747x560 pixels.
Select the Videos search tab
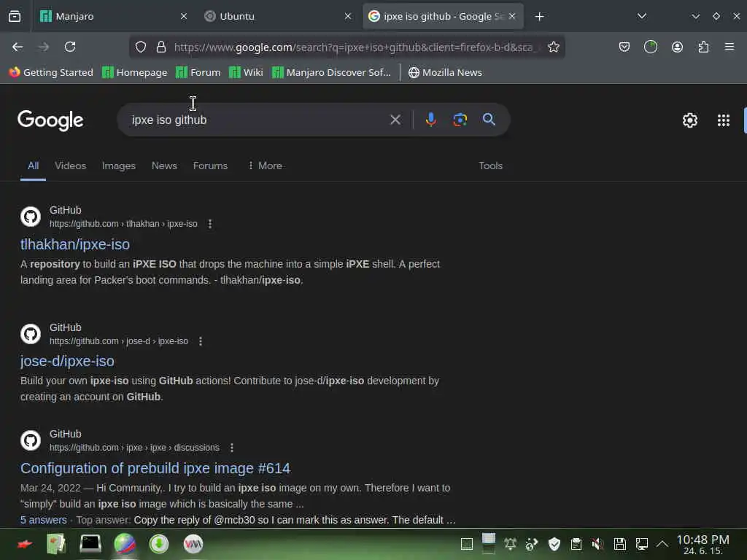point(71,166)
